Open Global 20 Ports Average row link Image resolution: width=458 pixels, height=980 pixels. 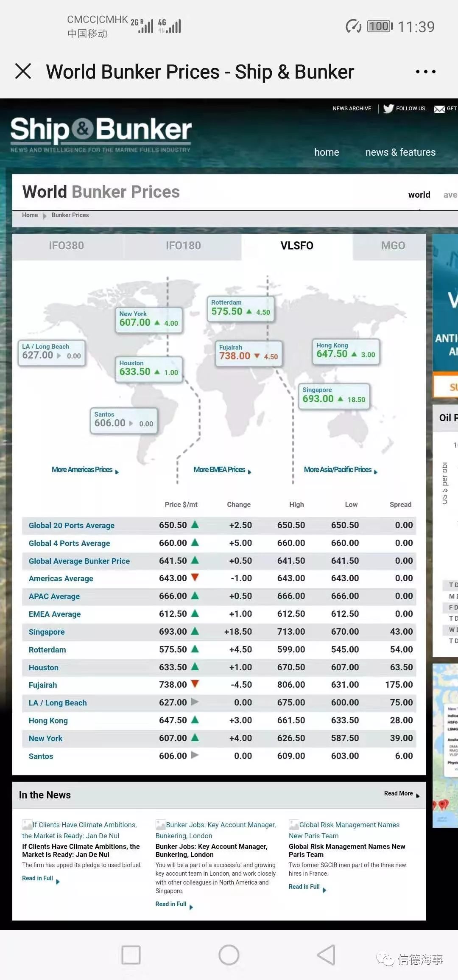point(72,526)
